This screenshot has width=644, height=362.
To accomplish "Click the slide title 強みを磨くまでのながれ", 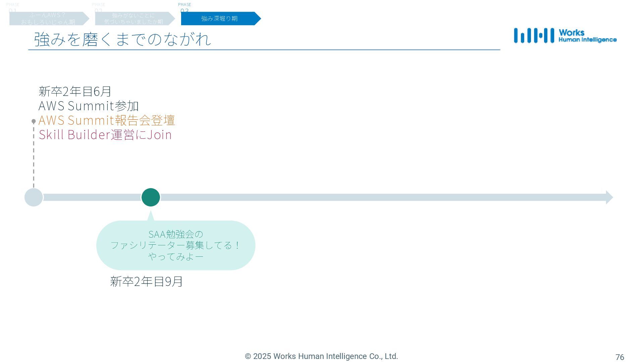I will pyautogui.click(x=123, y=39).
